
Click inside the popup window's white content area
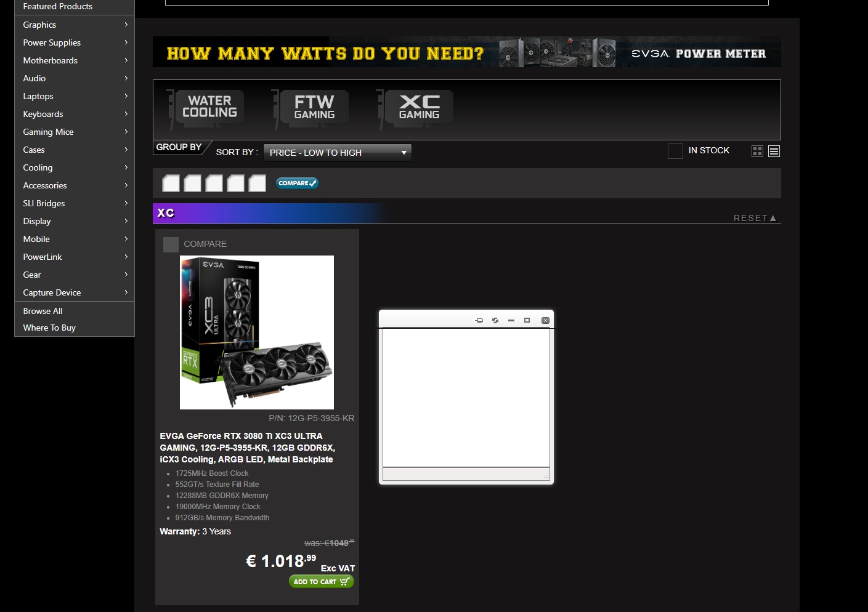pyautogui.click(x=466, y=398)
